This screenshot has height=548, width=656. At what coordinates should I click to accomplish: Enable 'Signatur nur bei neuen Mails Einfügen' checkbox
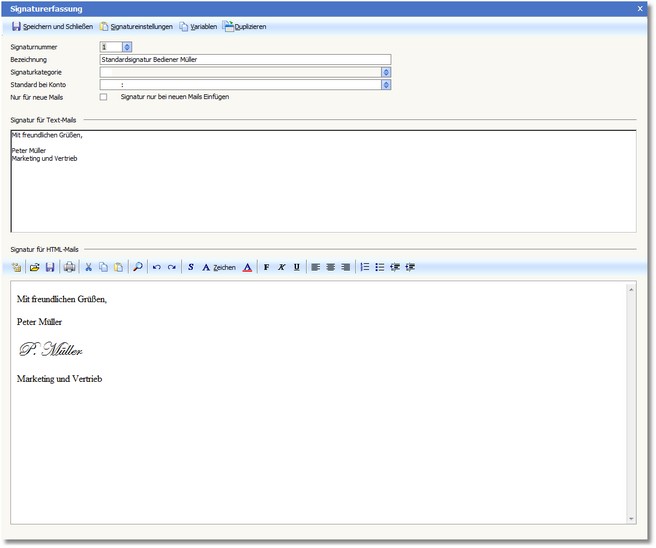tap(104, 97)
